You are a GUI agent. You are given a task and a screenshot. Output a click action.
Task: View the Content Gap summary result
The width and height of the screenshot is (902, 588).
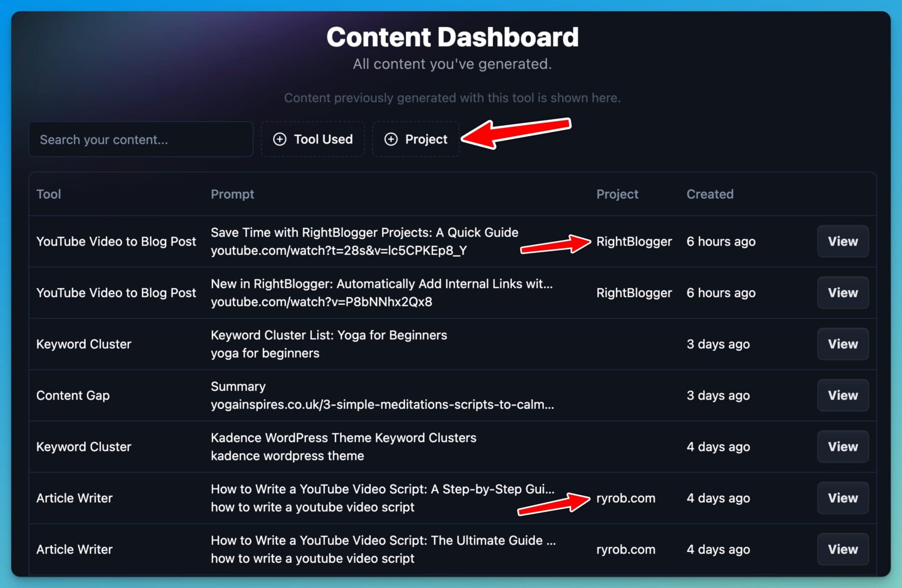pyautogui.click(x=842, y=395)
